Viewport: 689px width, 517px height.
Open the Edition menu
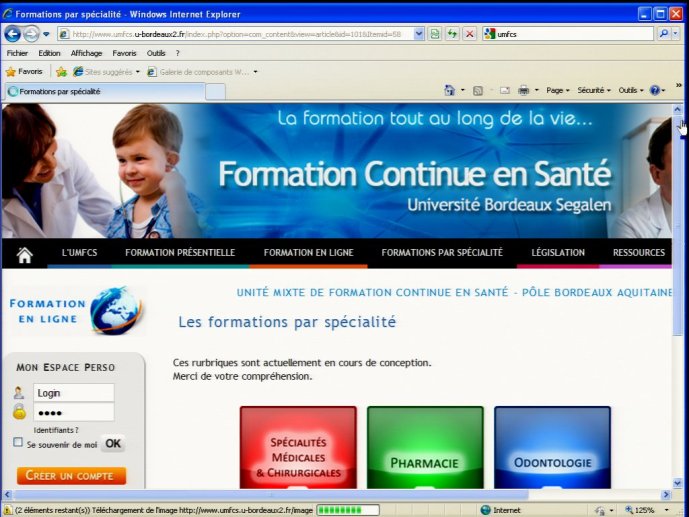(49, 53)
